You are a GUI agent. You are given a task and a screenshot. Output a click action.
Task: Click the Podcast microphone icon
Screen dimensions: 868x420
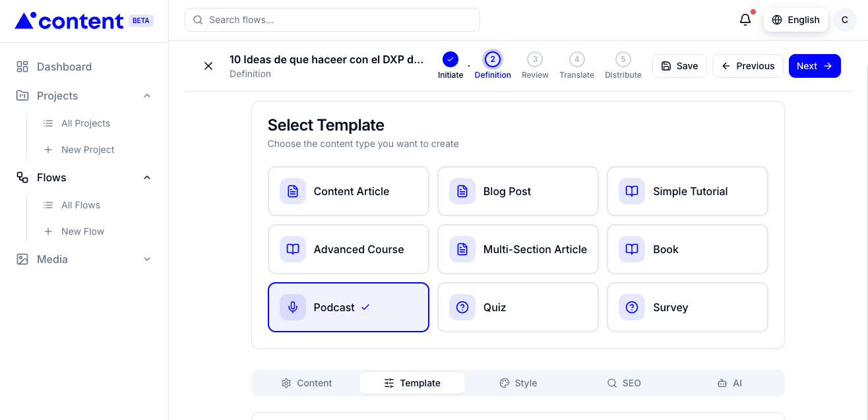point(292,307)
